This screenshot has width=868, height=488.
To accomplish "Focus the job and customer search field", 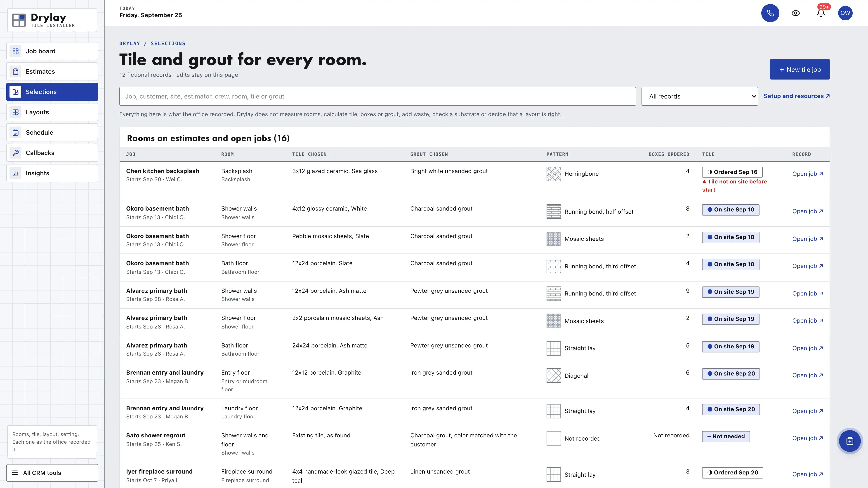I will (x=377, y=96).
